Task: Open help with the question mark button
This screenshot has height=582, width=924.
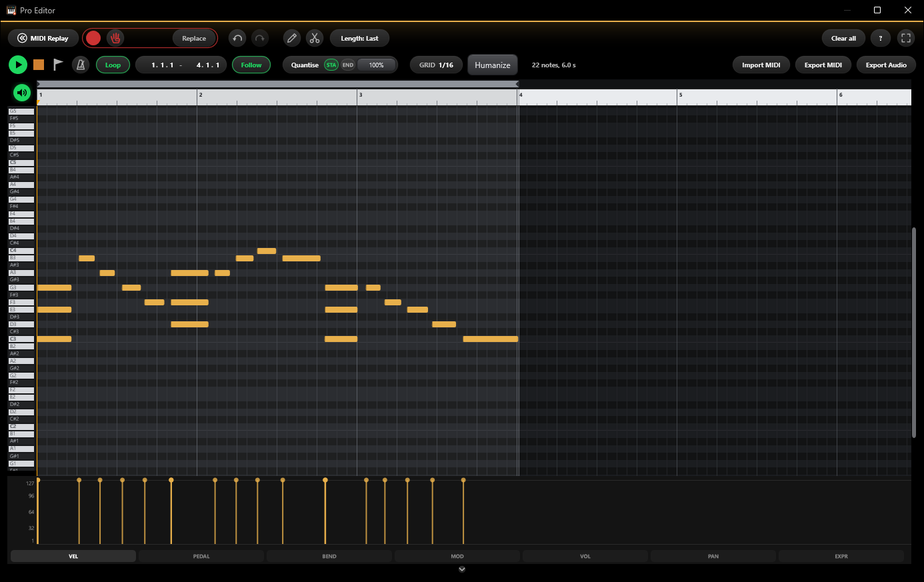Action: (x=880, y=38)
